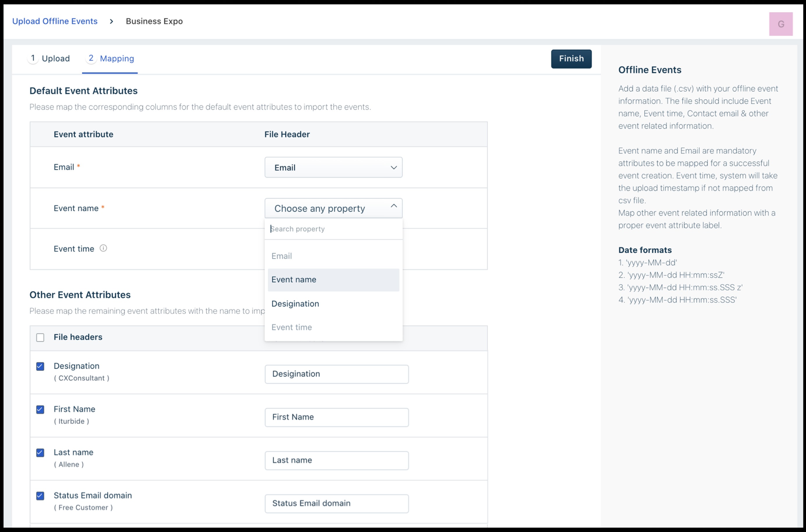Go to Upload Offline Events breadcrumb link
This screenshot has width=806, height=532.
click(x=55, y=22)
